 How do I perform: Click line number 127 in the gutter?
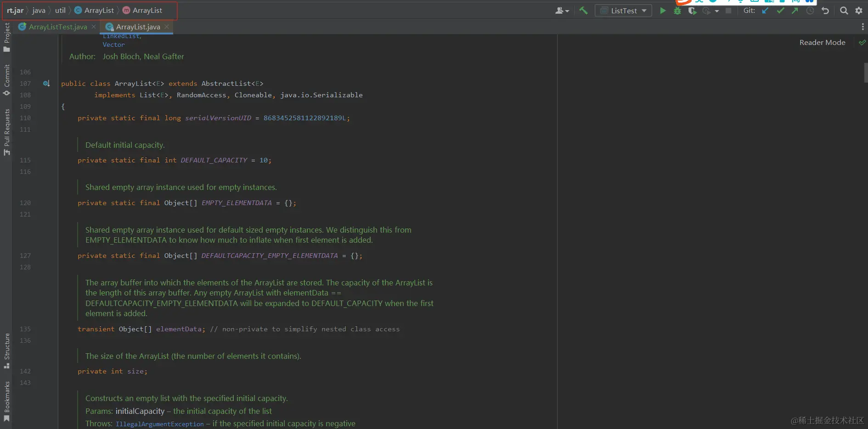[25, 256]
